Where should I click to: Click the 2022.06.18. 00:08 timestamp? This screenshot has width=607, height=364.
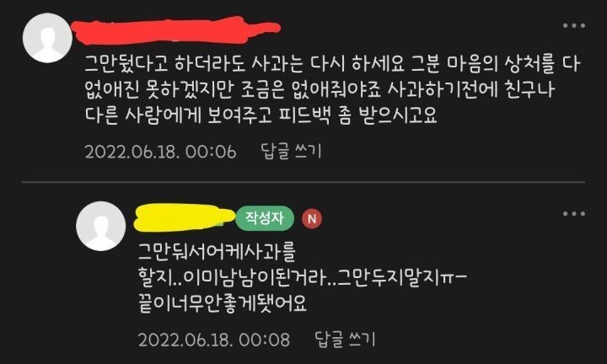coord(214,340)
